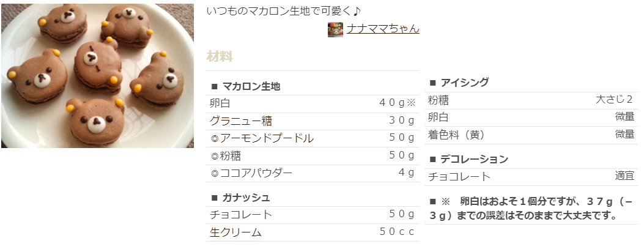Select the 卵白 40g row in マカロン生地
The height and width of the screenshot is (249, 644).
click(313, 103)
